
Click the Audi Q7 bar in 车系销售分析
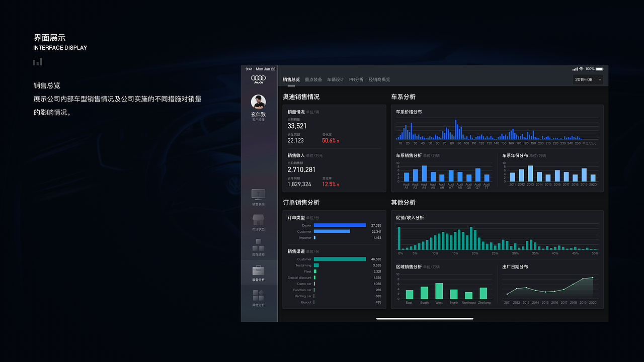[478, 175]
